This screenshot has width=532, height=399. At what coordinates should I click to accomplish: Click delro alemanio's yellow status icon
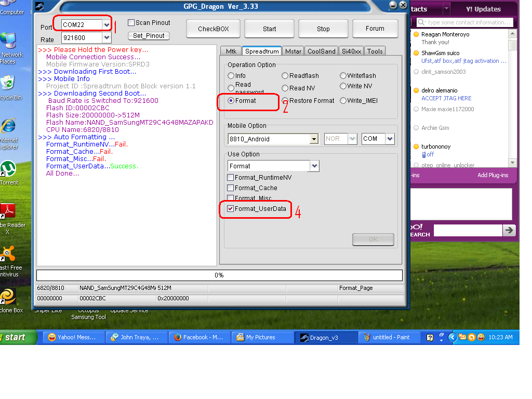[416, 90]
